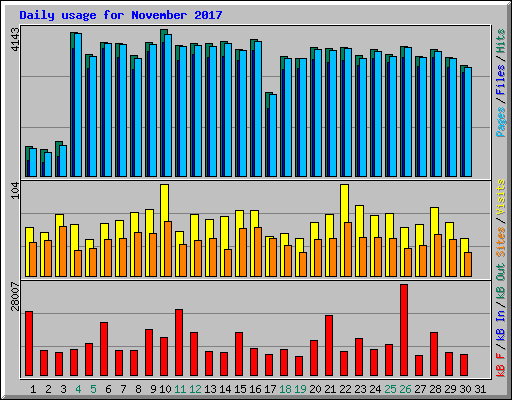Click the cyan pages bar for day 30

468,122
